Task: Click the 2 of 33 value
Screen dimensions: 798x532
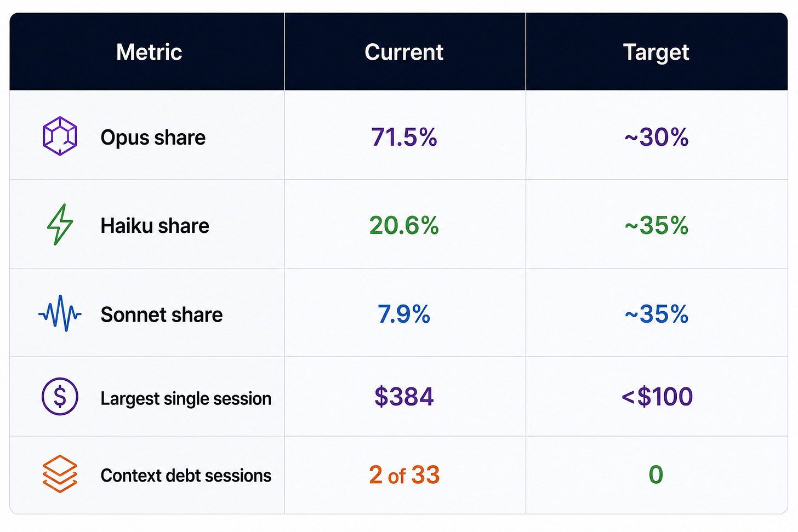Action: [x=404, y=475]
